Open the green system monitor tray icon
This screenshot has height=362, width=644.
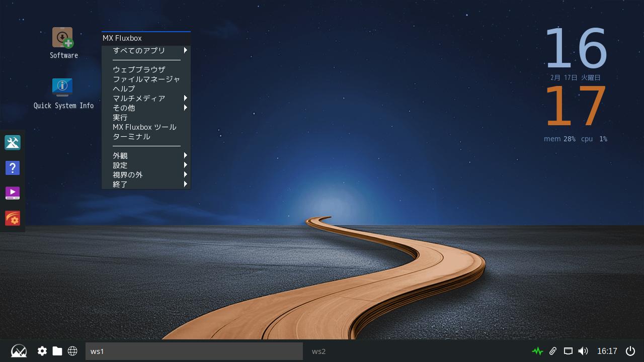[x=537, y=351]
